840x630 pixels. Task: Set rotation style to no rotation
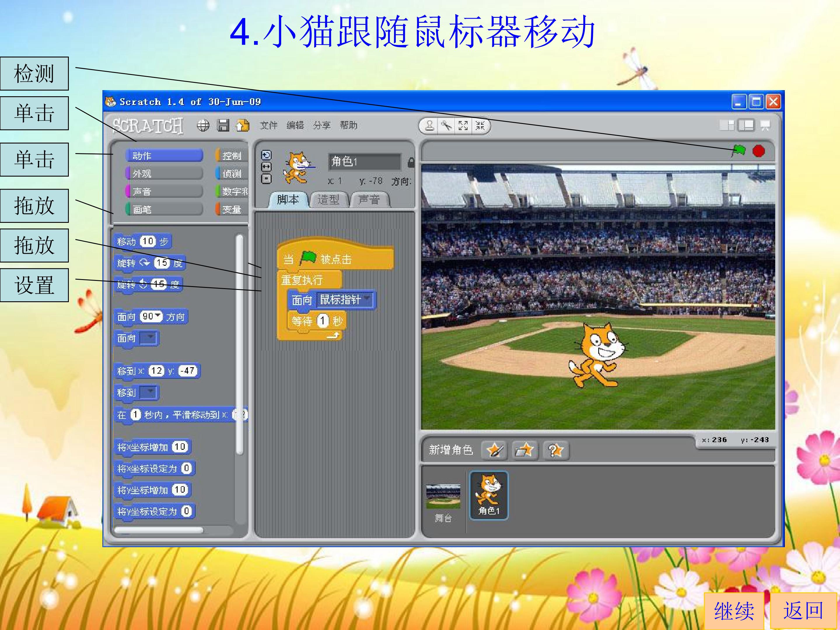tap(267, 178)
